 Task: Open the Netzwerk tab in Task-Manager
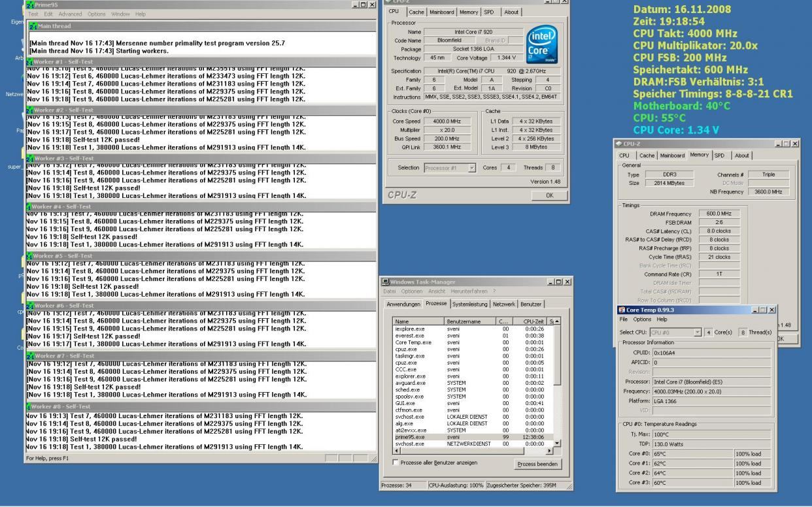tap(505, 304)
